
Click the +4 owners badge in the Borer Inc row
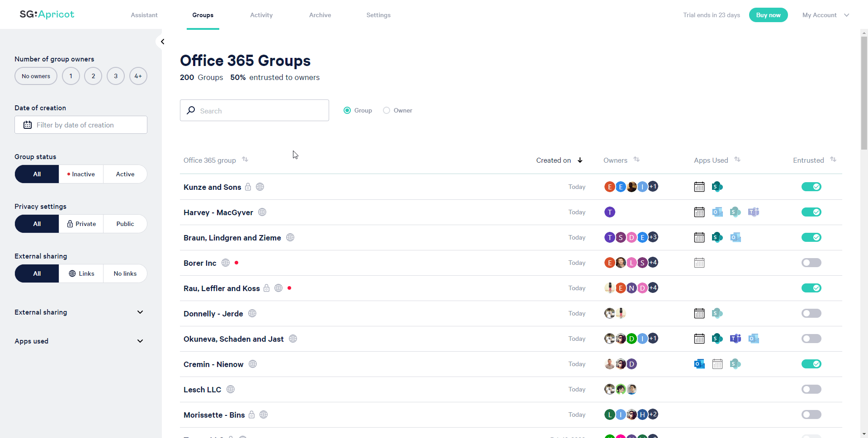coord(653,263)
